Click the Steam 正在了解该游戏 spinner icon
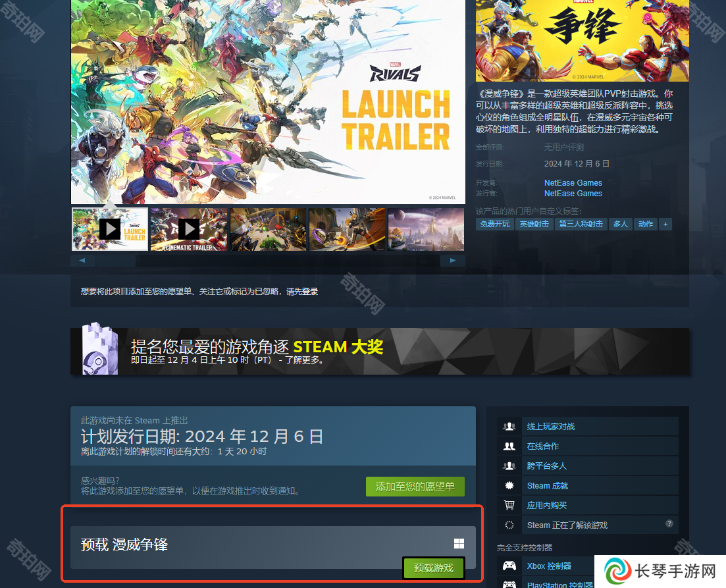Viewport: 726px width, 588px height. click(509, 525)
